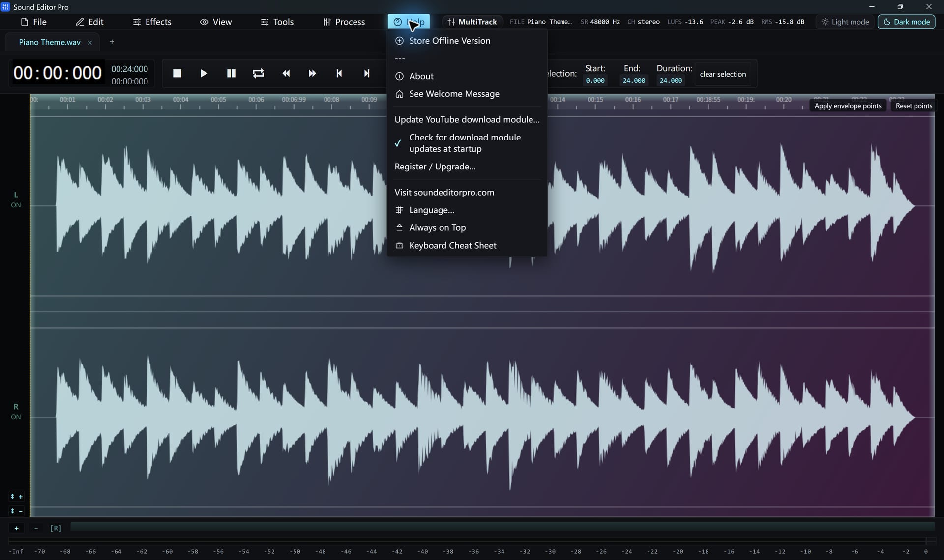Jump to end of the track
Screen dimensions: 944x560
(x=366, y=73)
